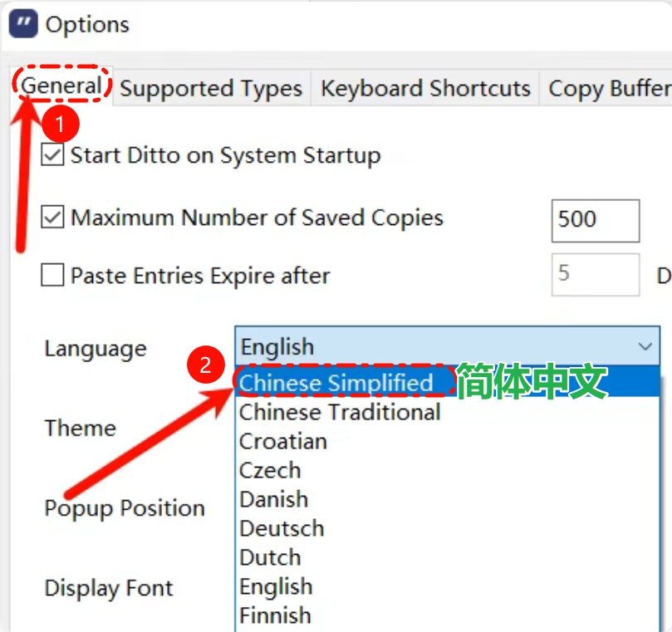This screenshot has width=672, height=632.
Task: Click the expire days field showing 5
Action: (596, 274)
